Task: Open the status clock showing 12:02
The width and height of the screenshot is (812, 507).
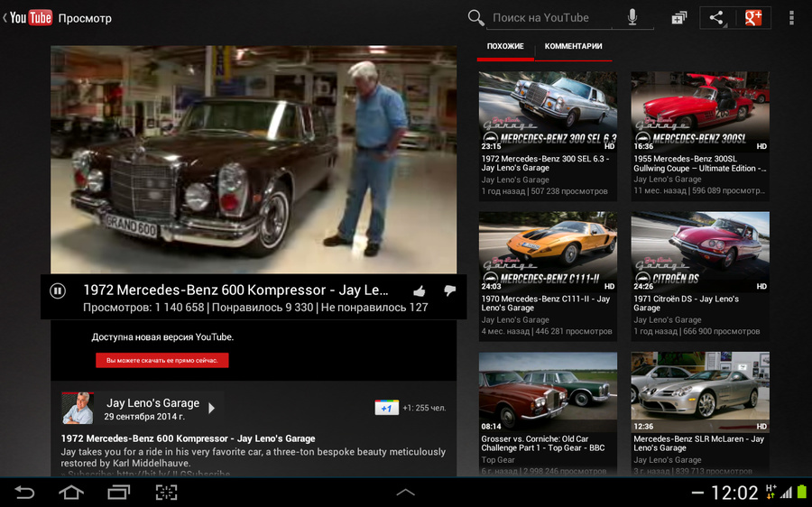Action: click(734, 493)
